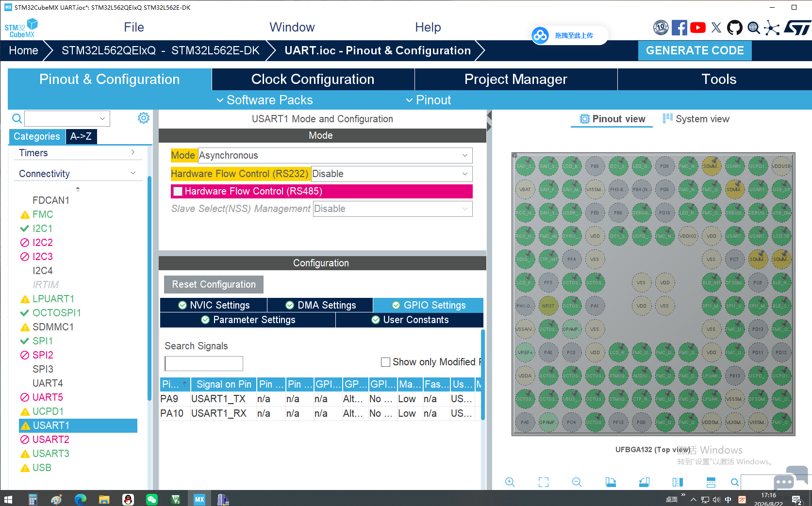Open Hardware Flow Control (RS232) dropdown
The height and width of the screenshot is (506, 812).
pos(391,174)
